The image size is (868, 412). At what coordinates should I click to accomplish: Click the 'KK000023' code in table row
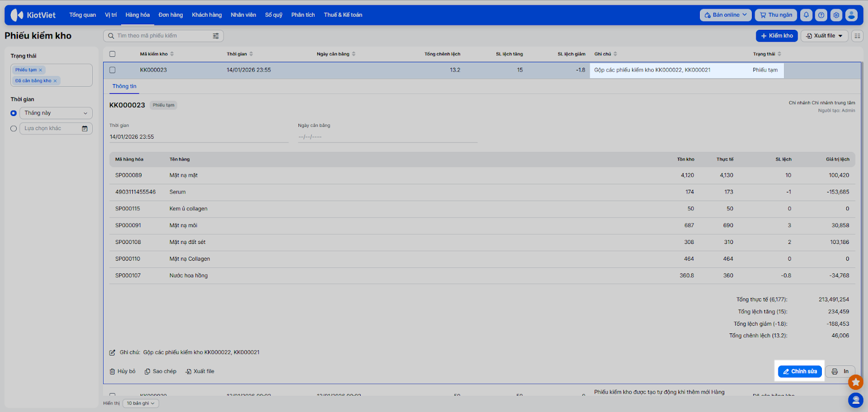(154, 70)
